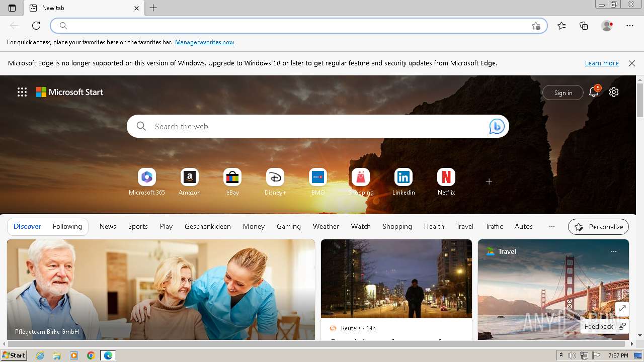Image resolution: width=644 pixels, height=362 pixels.
Task: Open the Geschenkideen category
Action: [x=208, y=227]
